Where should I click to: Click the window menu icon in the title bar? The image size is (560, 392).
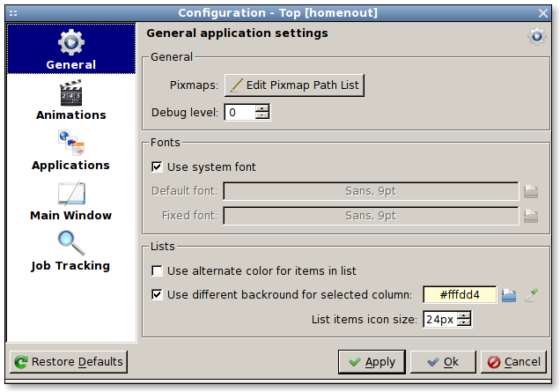(x=13, y=13)
